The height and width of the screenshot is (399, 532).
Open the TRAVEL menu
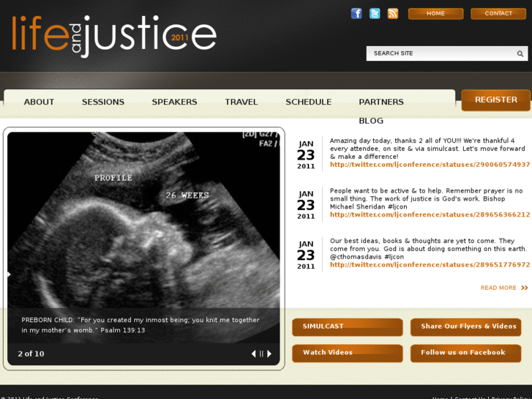(x=241, y=102)
